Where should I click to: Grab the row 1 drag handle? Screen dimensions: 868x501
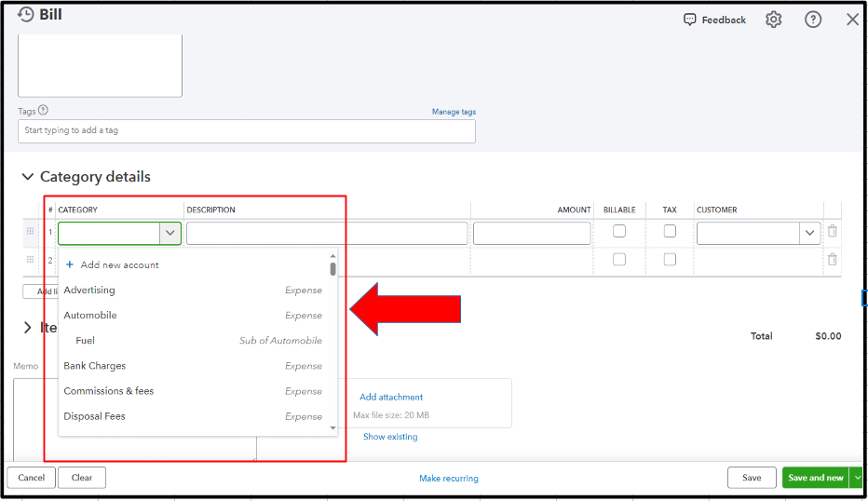(x=31, y=231)
